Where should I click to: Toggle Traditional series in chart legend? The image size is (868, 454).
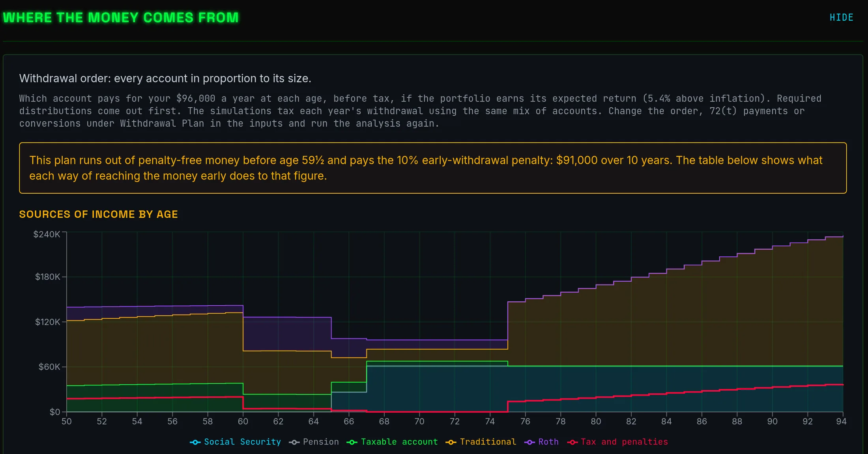[481, 442]
